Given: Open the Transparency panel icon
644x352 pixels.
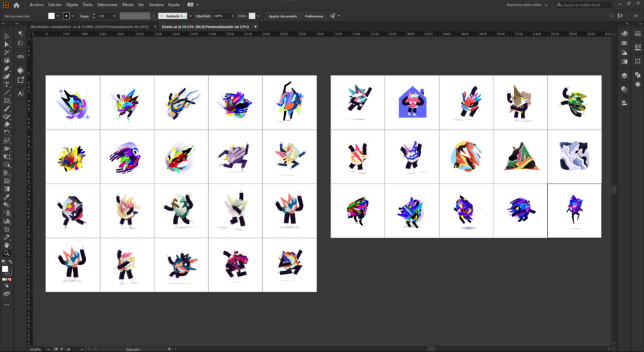Looking at the screenshot, I should click(624, 89).
